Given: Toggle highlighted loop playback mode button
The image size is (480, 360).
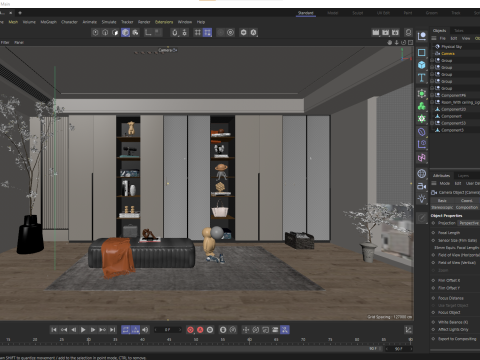Looking at the screenshot, I should pos(125,330).
